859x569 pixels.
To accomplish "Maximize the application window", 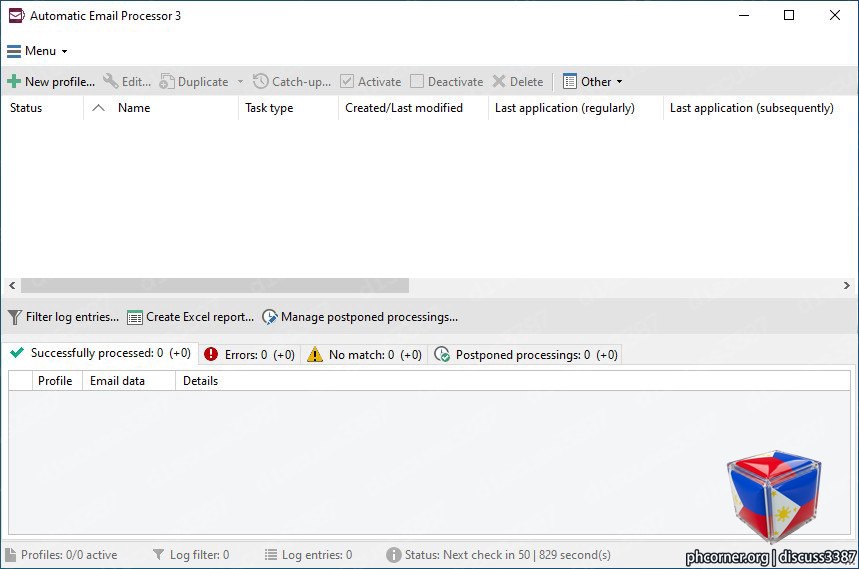I will (x=789, y=15).
